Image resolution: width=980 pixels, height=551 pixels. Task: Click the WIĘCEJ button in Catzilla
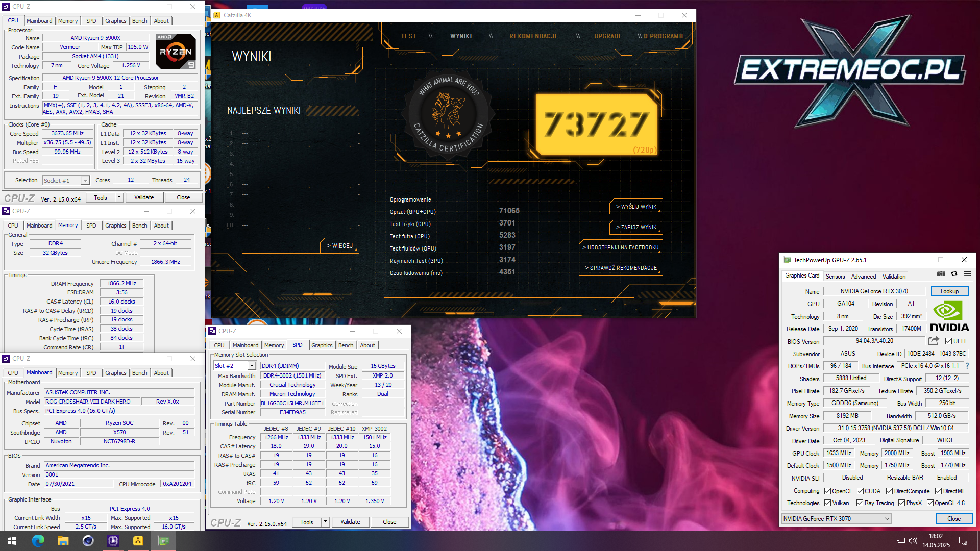click(x=339, y=245)
